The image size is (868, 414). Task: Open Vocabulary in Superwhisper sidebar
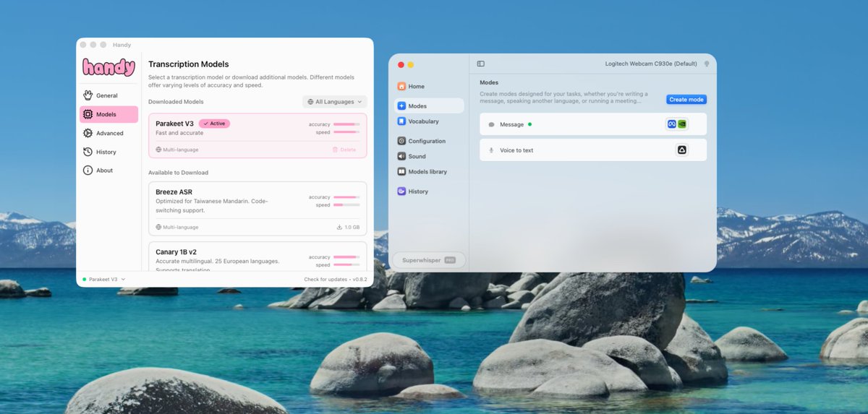point(429,121)
